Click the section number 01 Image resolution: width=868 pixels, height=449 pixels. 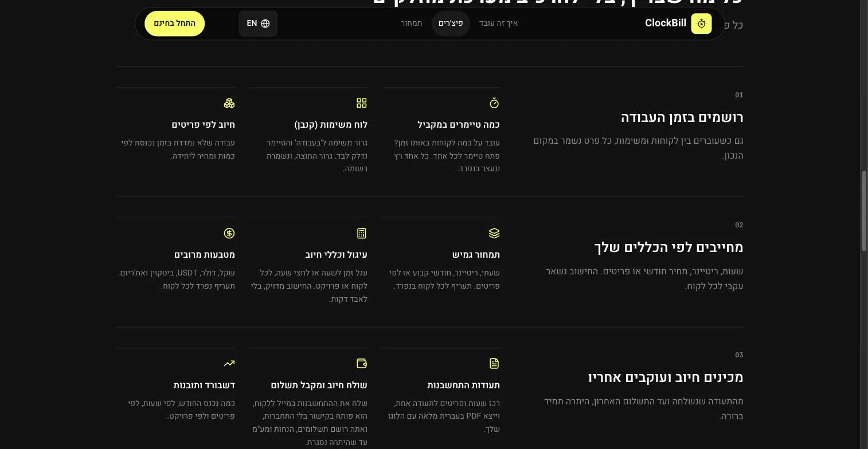[x=739, y=95]
